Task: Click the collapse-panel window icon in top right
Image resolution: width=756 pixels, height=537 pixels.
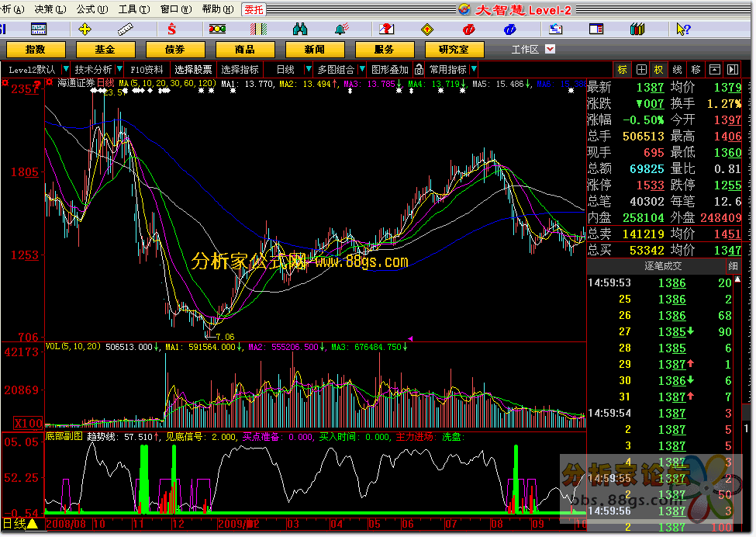Action: click(715, 70)
